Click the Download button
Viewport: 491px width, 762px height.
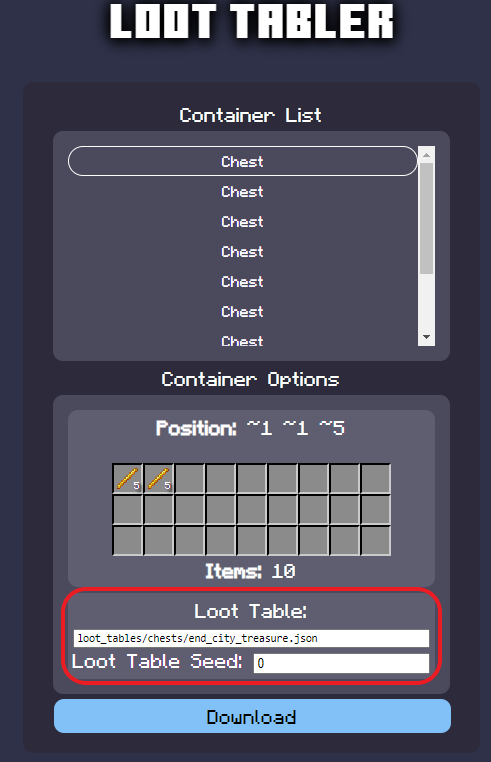click(252, 716)
